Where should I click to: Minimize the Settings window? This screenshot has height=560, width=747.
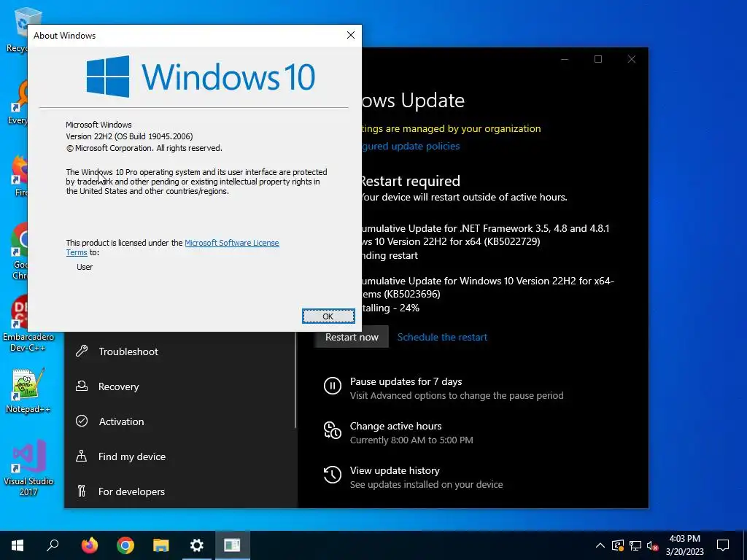point(565,59)
